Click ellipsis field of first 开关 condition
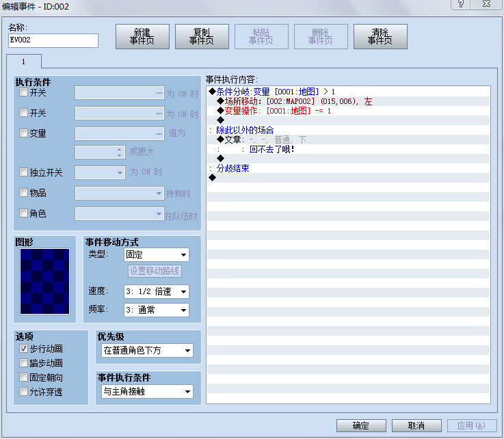504x439 pixels. point(120,93)
